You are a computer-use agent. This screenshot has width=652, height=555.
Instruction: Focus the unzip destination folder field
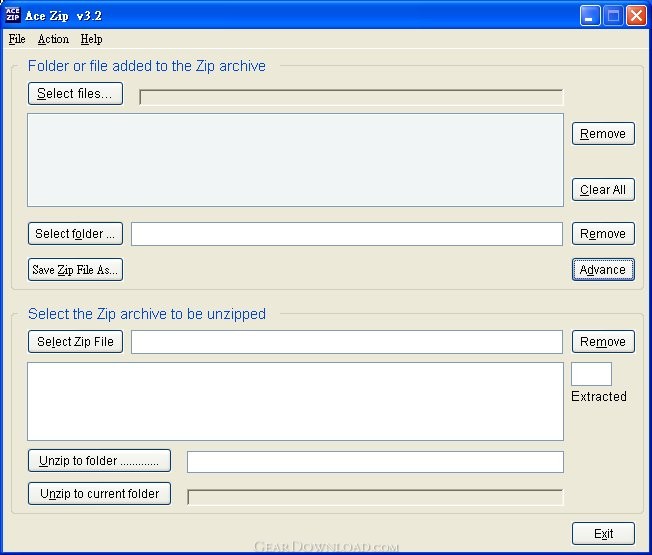point(375,462)
